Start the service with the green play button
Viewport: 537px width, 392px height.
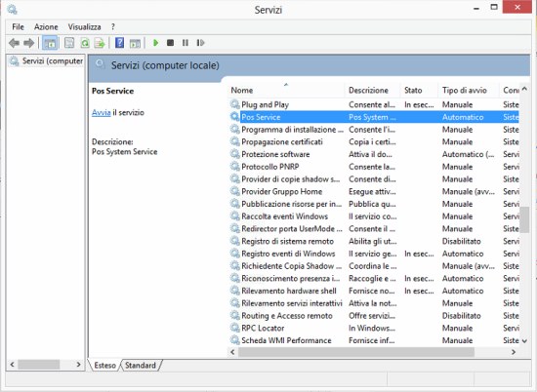[156, 43]
